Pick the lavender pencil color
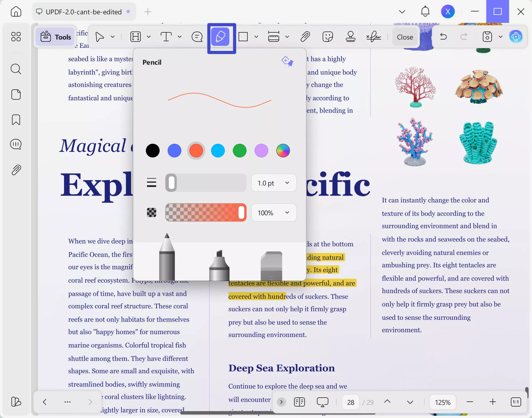 tap(261, 151)
